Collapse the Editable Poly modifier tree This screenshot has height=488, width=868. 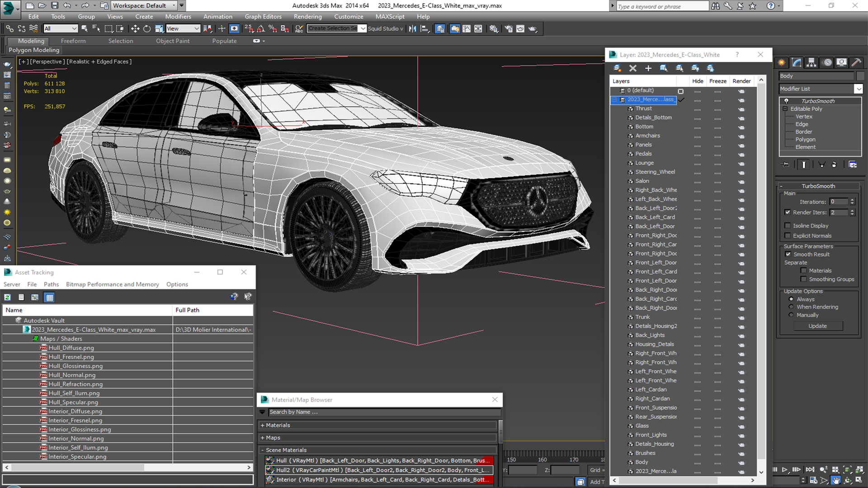pos(785,109)
